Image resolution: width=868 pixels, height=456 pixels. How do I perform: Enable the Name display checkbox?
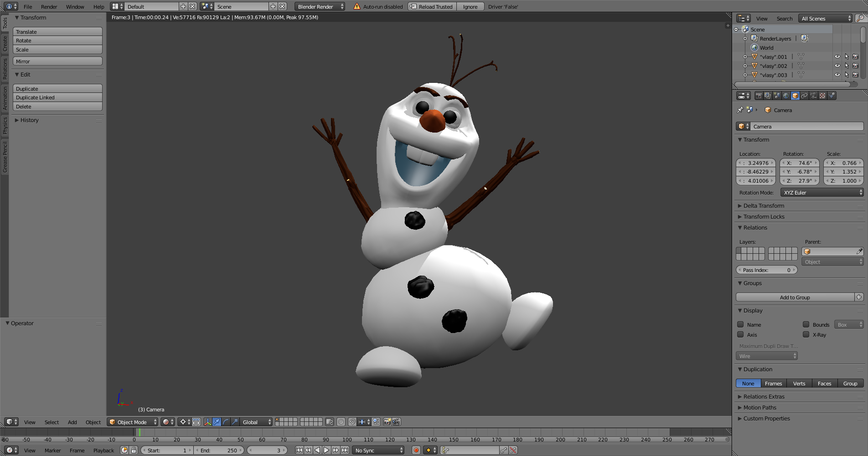(x=741, y=325)
